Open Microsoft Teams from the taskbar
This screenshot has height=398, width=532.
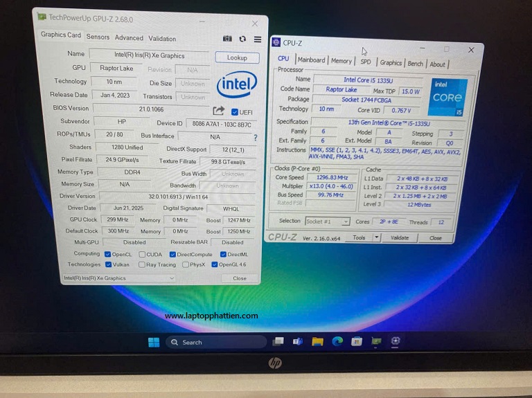coord(298,341)
